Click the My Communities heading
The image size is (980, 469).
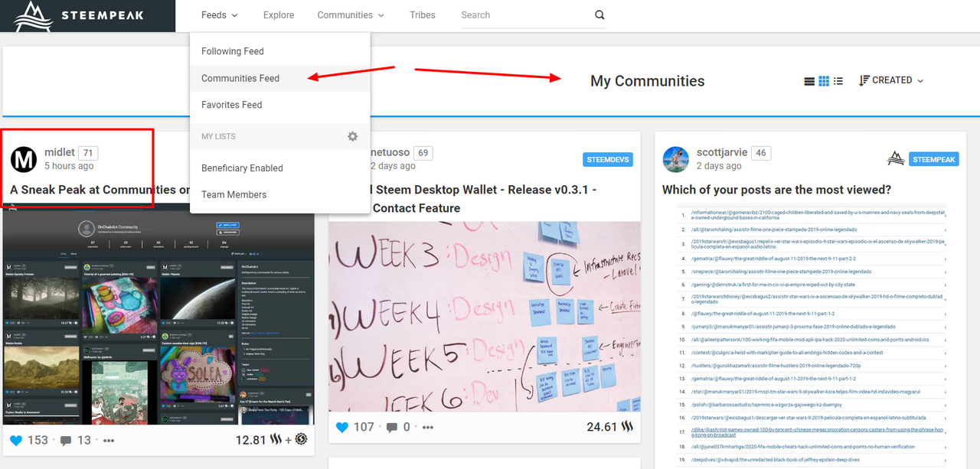pyautogui.click(x=647, y=81)
